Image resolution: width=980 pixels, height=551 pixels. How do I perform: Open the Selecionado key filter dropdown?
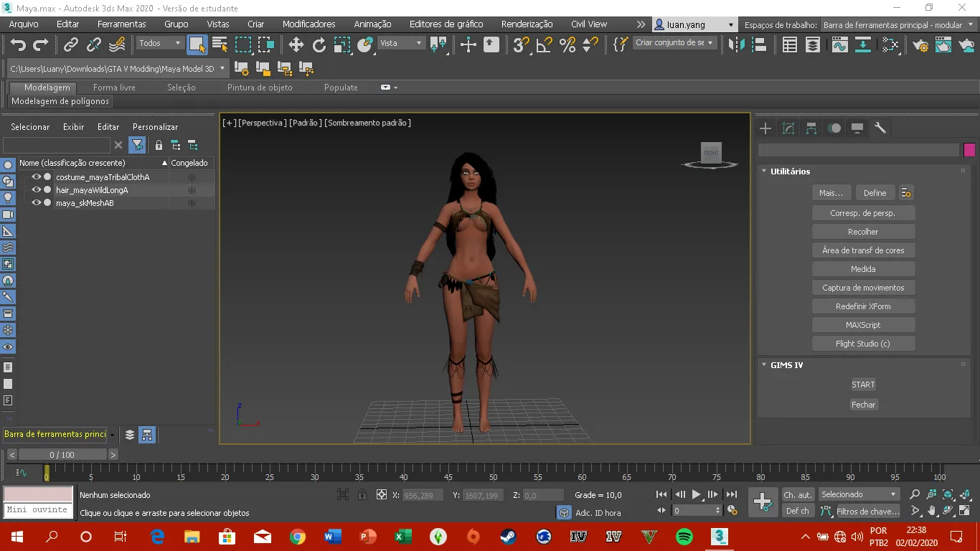pos(859,494)
